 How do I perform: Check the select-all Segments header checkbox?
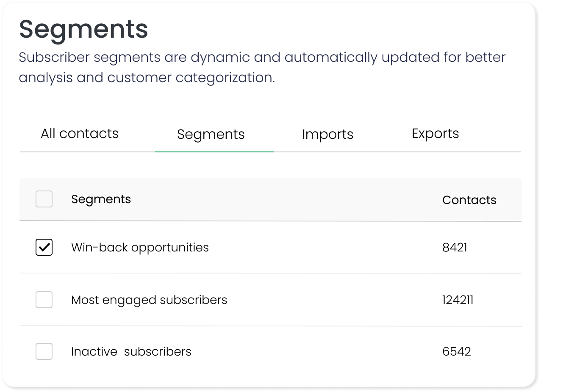(x=44, y=199)
